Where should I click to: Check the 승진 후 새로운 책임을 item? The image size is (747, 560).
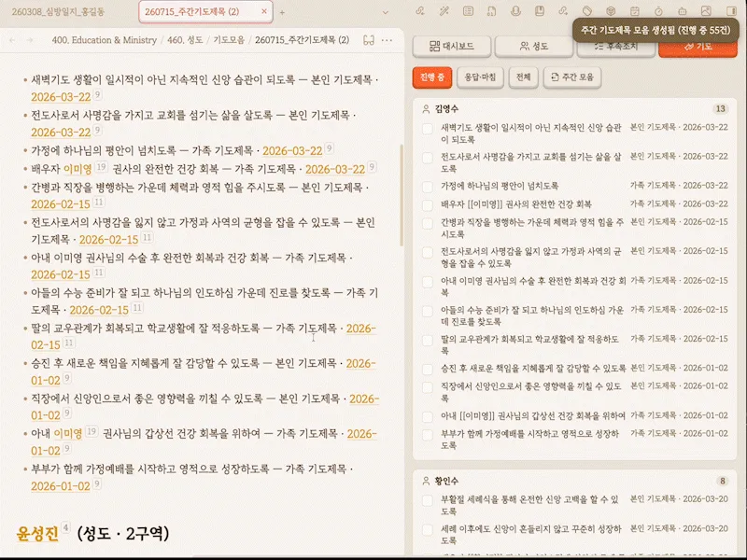click(428, 369)
